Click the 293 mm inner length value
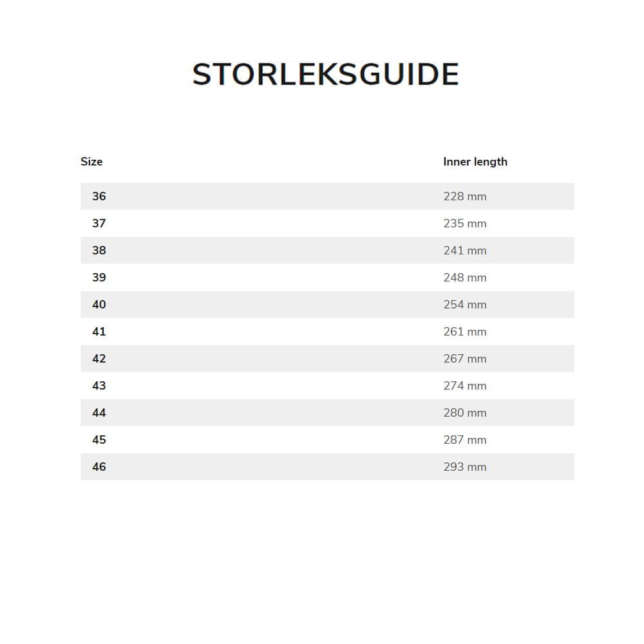Viewport: 644px width, 644px height. coord(464,467)
